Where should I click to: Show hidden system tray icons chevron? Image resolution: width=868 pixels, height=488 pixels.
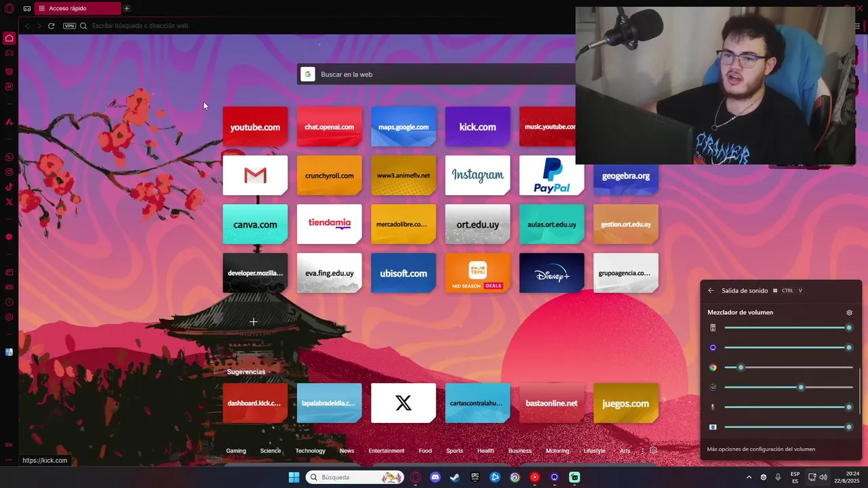[x=749, y=477]
